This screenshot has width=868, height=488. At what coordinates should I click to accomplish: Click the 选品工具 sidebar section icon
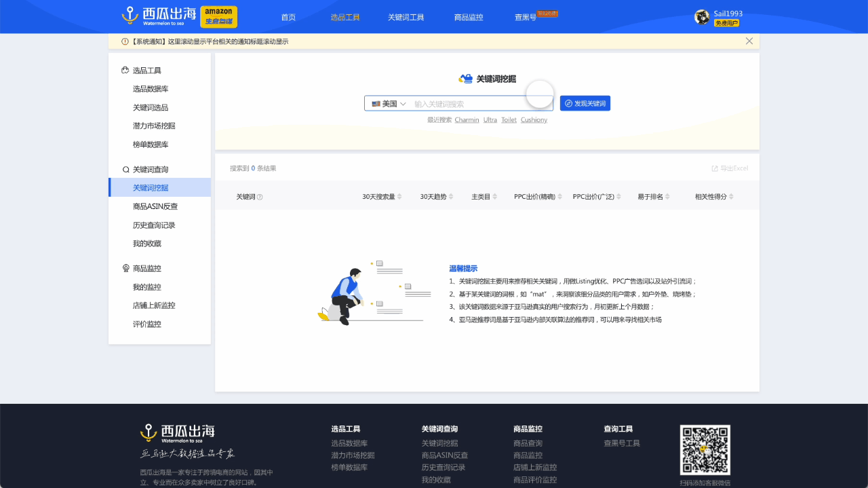[x=125, y=70]
